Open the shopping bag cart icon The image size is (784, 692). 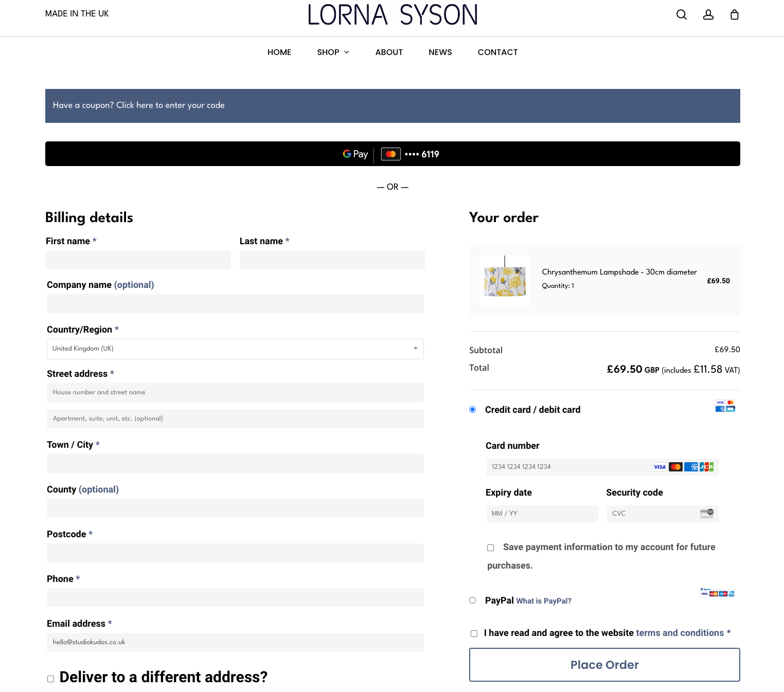pos(734,14)
